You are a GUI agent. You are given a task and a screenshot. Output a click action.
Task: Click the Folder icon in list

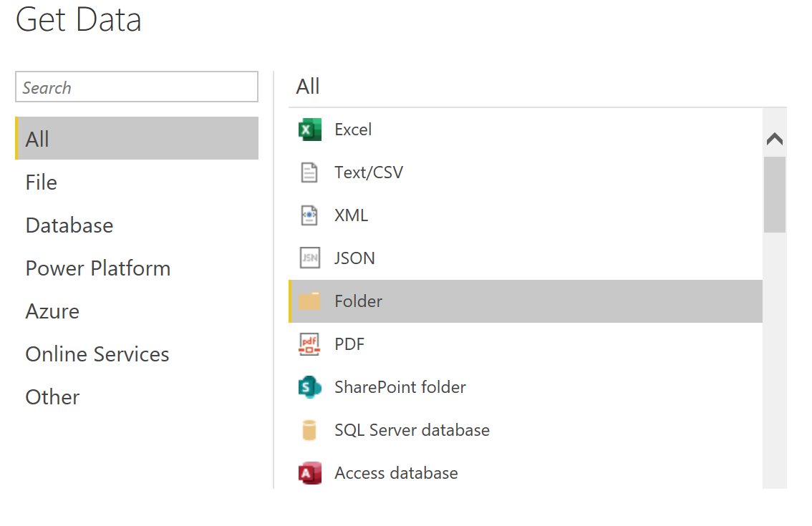(309, 301)
